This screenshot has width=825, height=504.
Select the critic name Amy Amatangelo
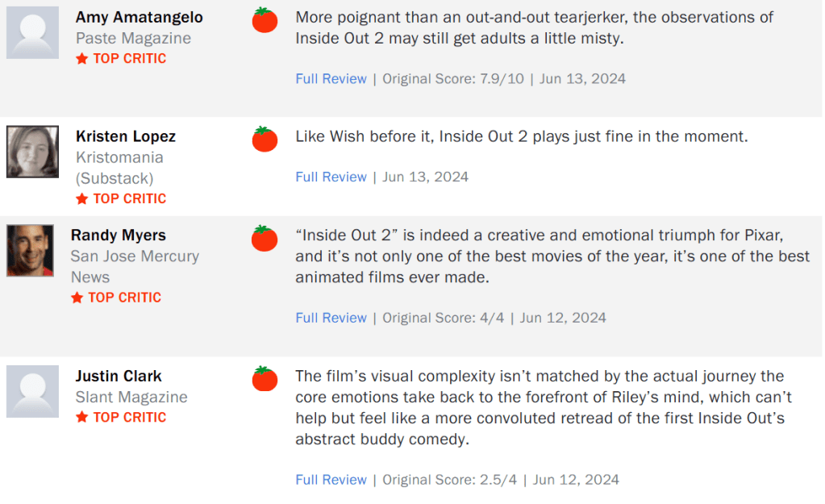tap(139, 16)
